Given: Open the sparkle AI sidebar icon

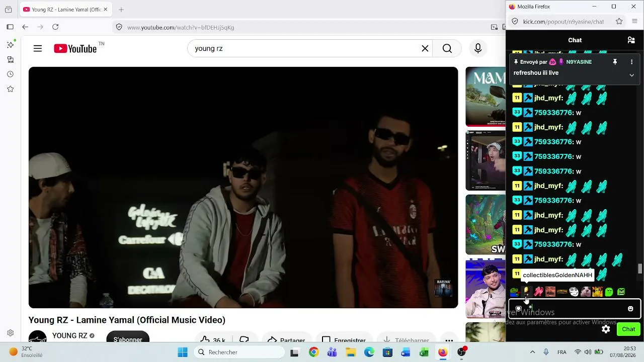Looking at the screenshot, I should pyautogui.click(x=10, y=45).
